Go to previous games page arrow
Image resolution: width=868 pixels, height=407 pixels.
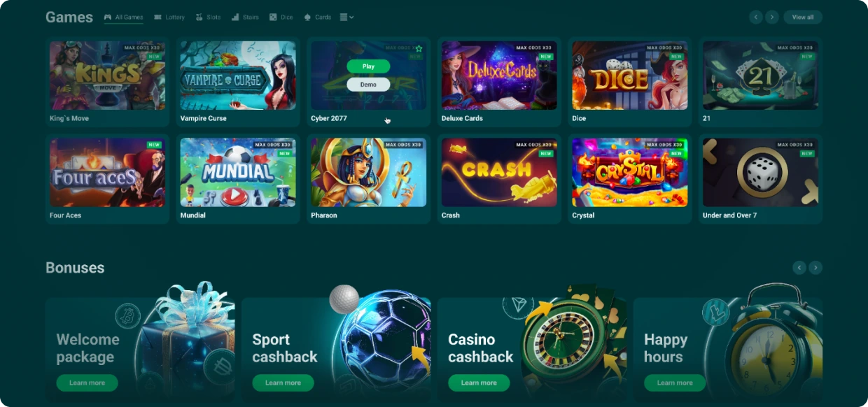click(756, 17)
